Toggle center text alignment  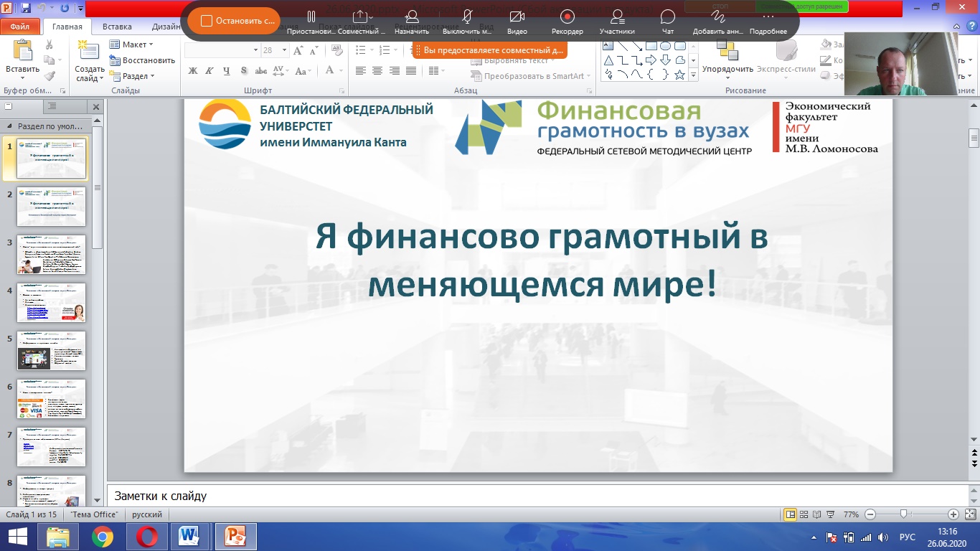coord(377,70)
